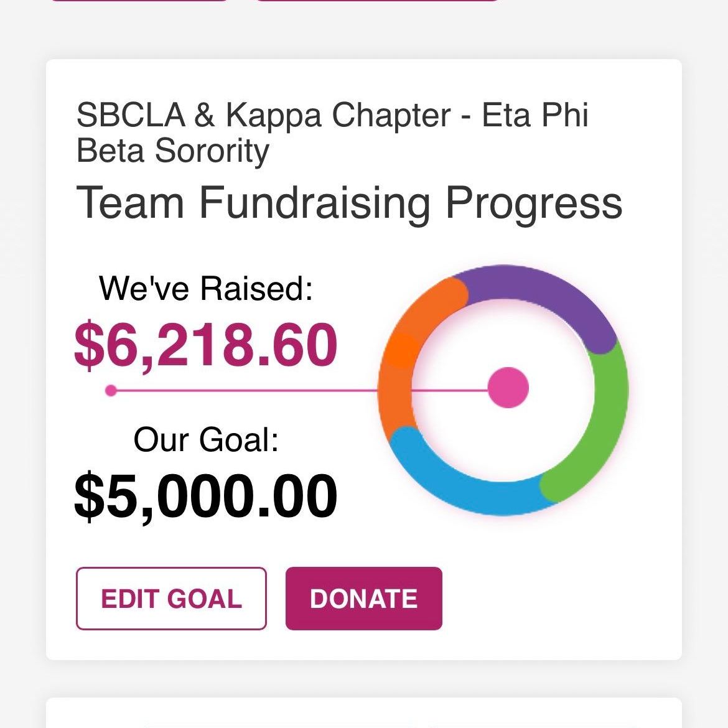The image size is (728, 728).
Task: Click the partially visible card at the bottom
Action: click(x=363, y=713)
